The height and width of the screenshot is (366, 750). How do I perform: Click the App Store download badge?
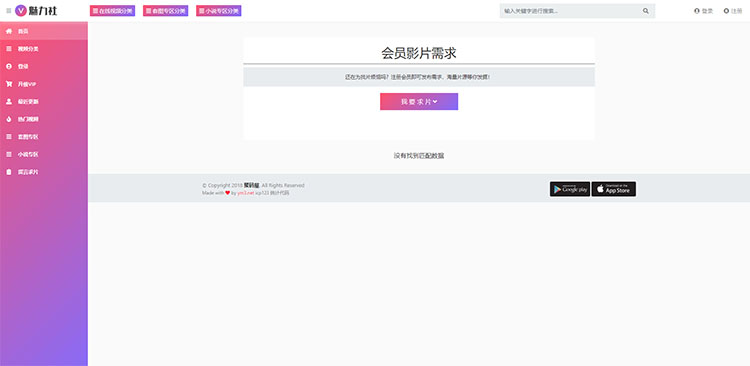click(614, 189)
